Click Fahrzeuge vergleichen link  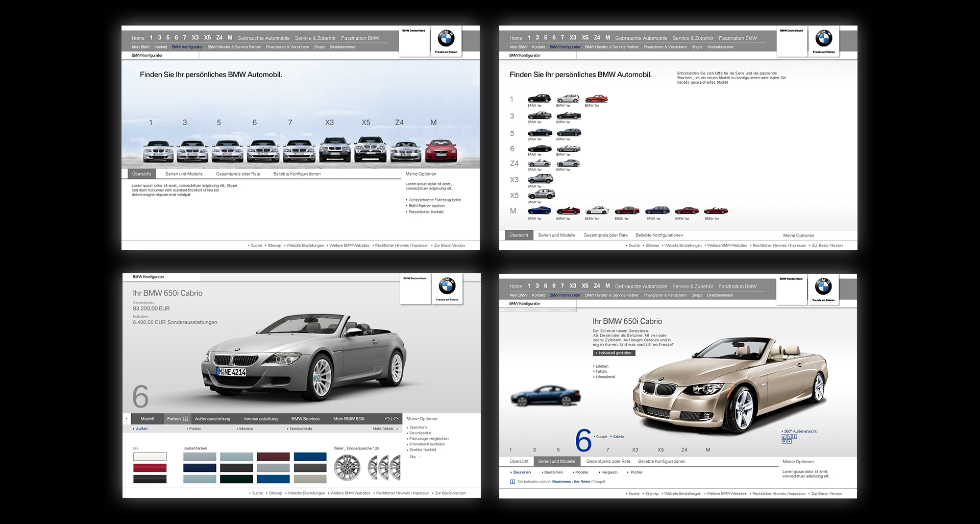(428, 439)
